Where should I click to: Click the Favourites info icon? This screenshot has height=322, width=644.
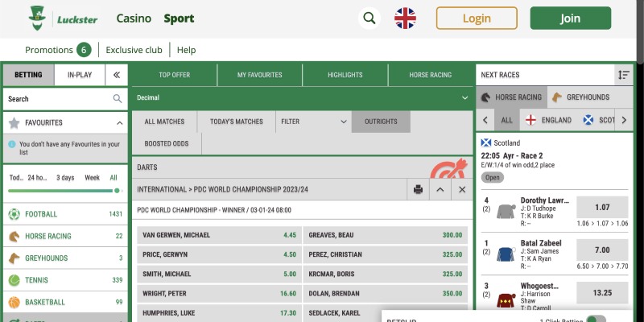[12, 144]
